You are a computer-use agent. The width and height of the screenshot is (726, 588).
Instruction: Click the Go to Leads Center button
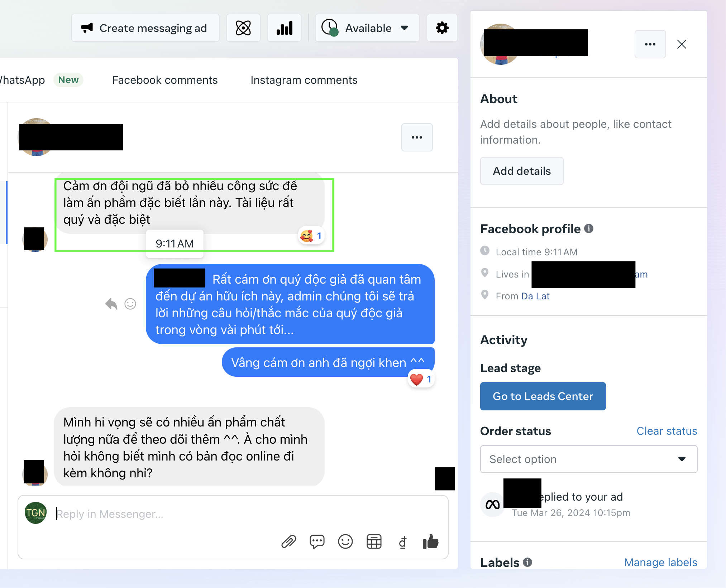pyautogui.click(x=543, y=396)
